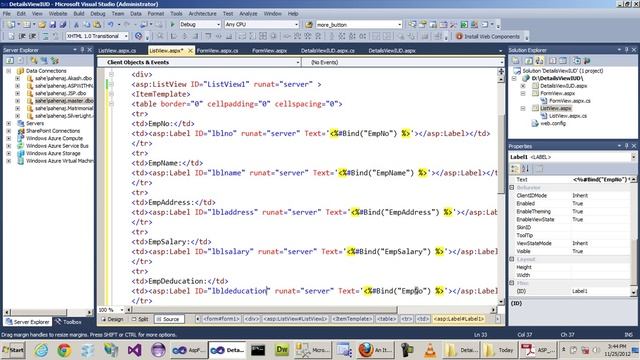Viewport: 640px width, 360px height.
Task: Select web.config in Solution Explorer
Action: pos(553,123)
